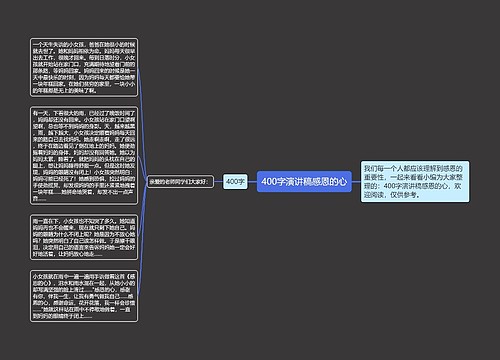Select the central node '400字演讲稿感恩的心'

[304, 182]
